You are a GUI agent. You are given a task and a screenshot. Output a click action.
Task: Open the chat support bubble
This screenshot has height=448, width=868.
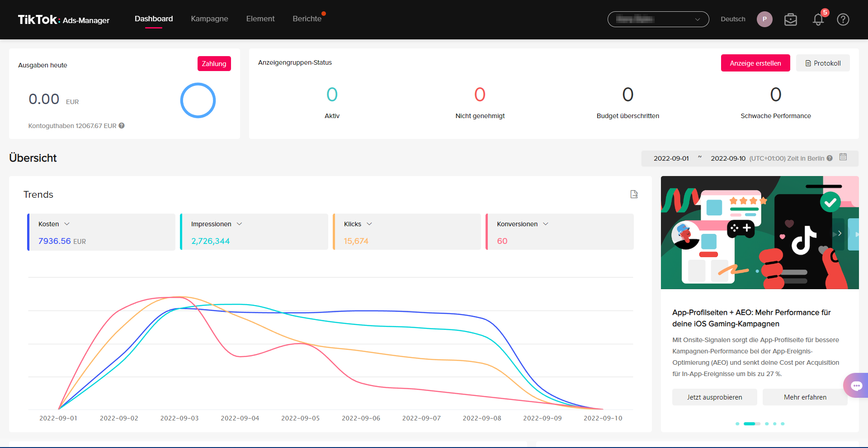pos(856,386)
